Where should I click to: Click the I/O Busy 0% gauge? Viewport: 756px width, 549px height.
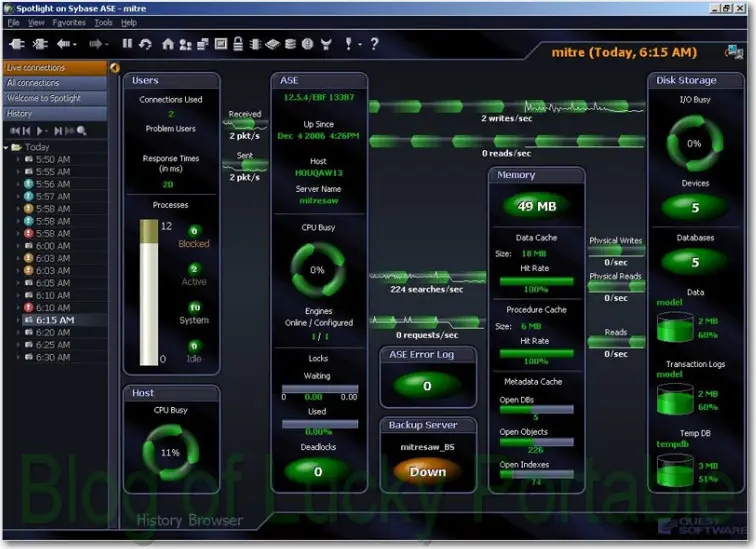pos(694,143)
